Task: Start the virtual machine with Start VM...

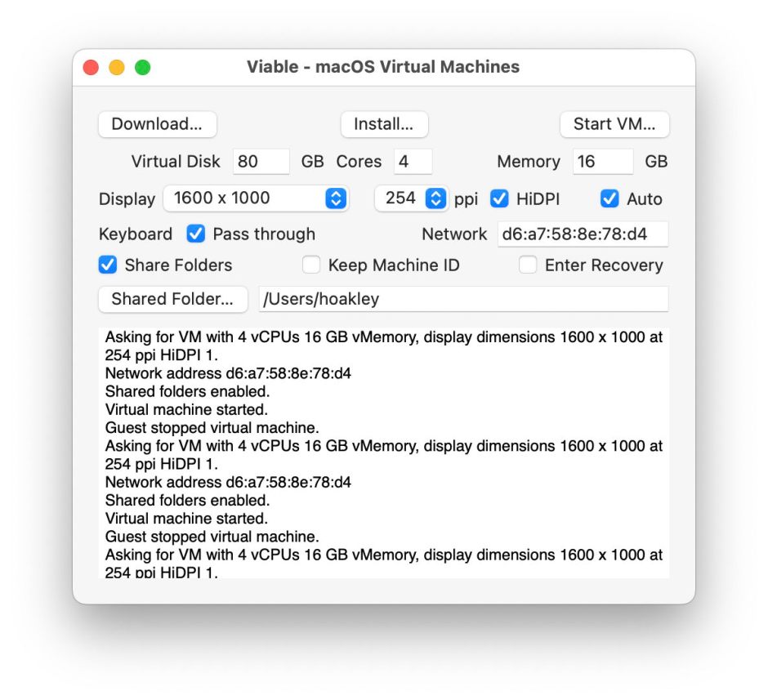Action: [614, 124]
